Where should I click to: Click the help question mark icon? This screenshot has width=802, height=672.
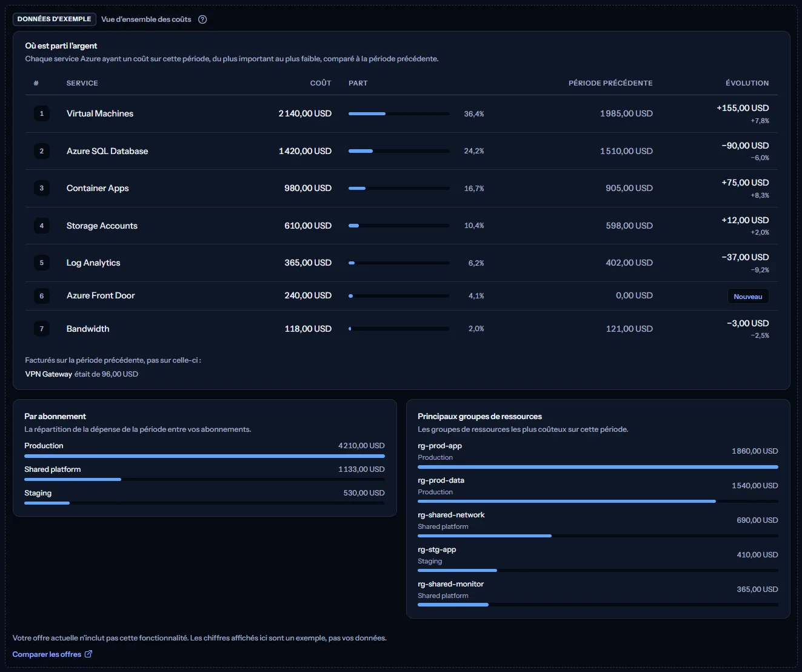[202, 19]
